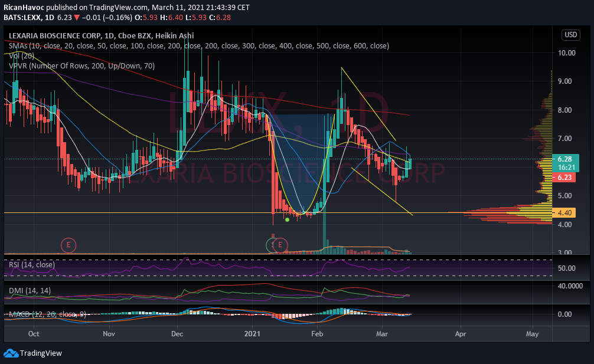Select the Vol (20) indicator legend
Image resolution: width=594 pixels, height=364 pixels.
pos(22,56)
